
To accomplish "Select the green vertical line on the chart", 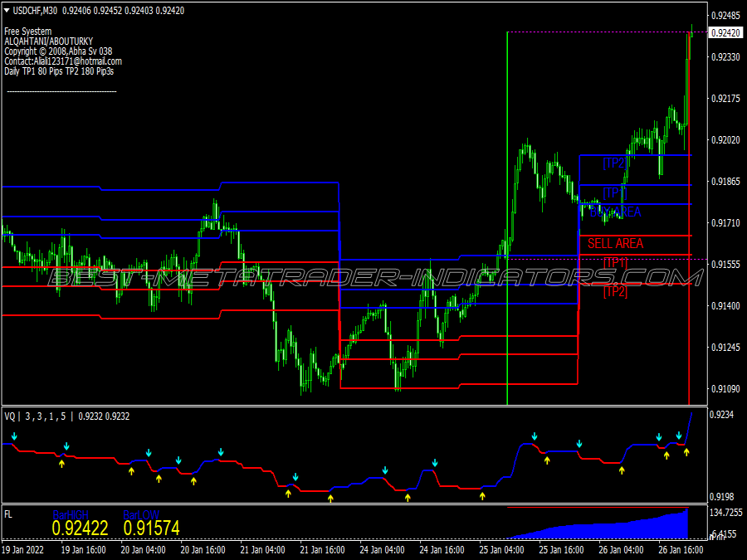I will [507, 218].
